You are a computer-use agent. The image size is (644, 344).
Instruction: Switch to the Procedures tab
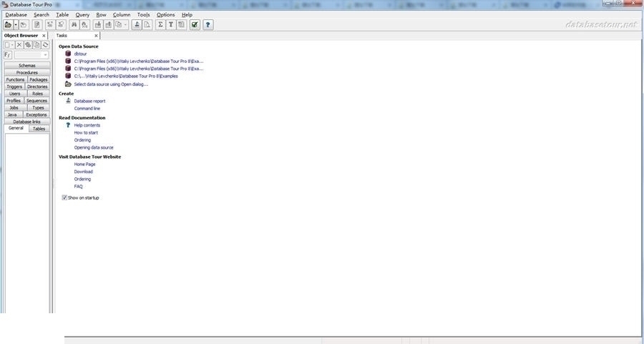(x=27, y=72)
